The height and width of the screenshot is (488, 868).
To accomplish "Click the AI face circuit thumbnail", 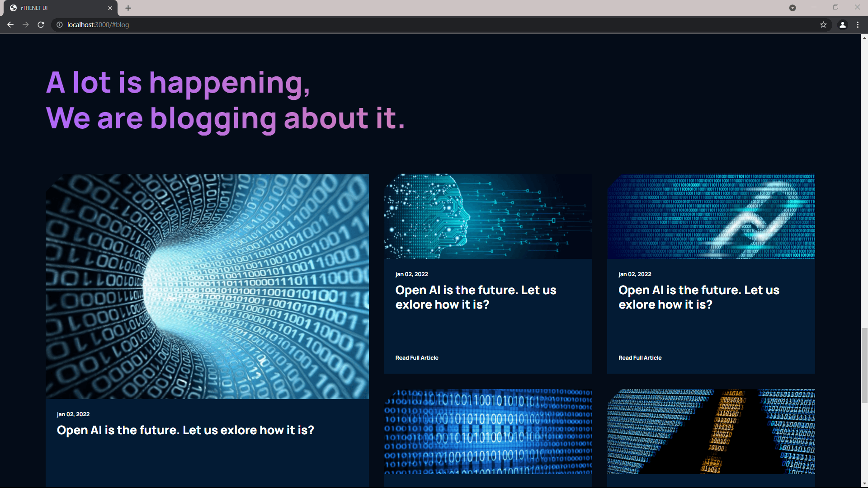I will tap(488, 216).
